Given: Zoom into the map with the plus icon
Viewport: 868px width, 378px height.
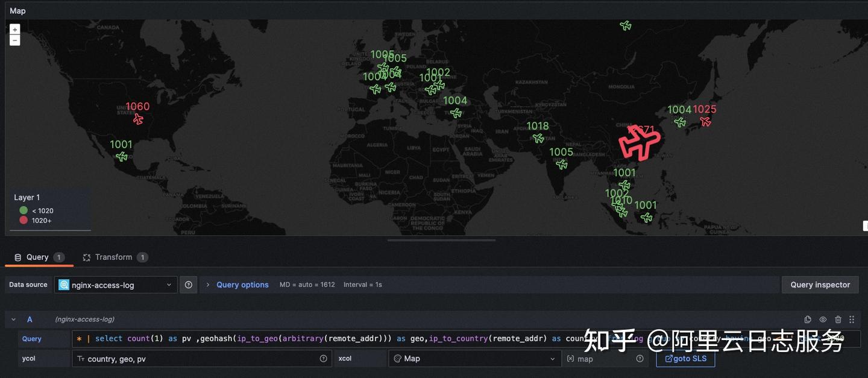Looking at the screenshot, I should point(14,28).
